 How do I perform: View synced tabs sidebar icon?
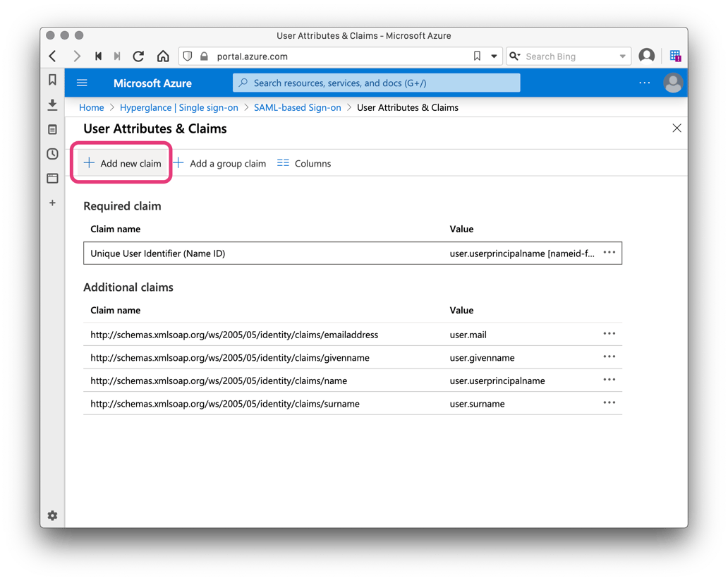point(51,179)
